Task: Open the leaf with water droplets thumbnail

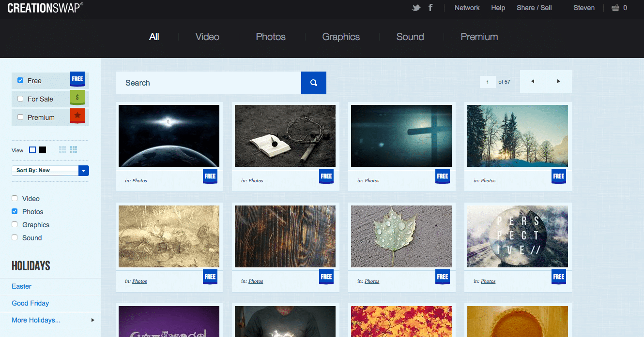Action: (401, 236)
